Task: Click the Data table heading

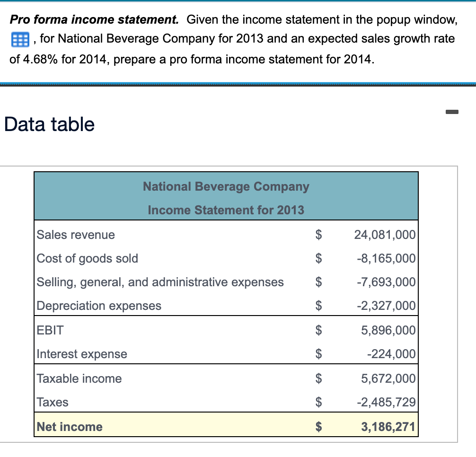Action: (48, 124)
